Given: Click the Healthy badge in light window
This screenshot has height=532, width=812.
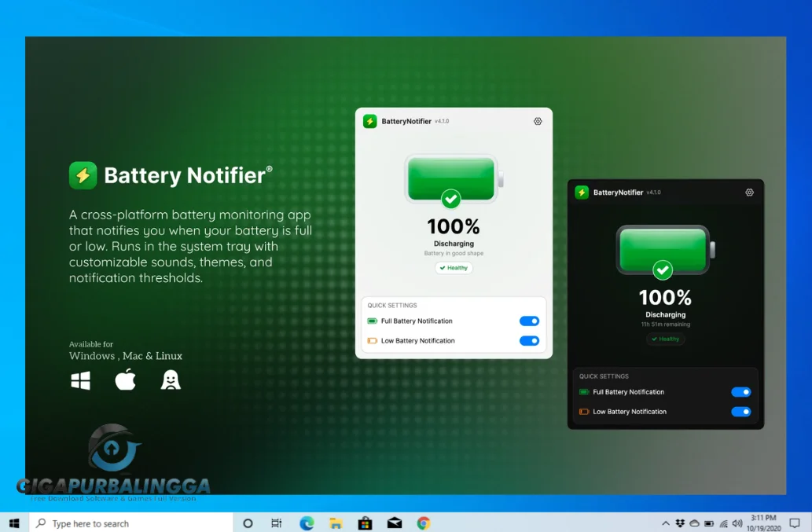Looking at the screenshot, I should coord(454,267).
